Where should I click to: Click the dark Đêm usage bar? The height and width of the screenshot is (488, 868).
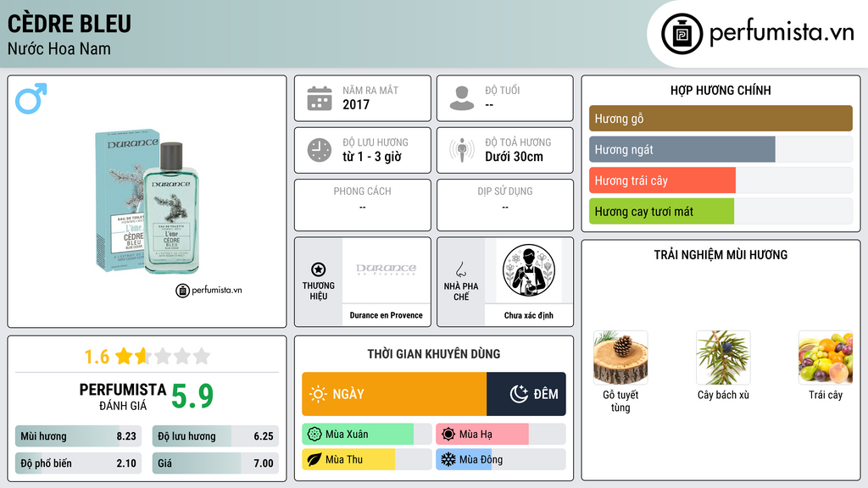[x=526, y=394]
